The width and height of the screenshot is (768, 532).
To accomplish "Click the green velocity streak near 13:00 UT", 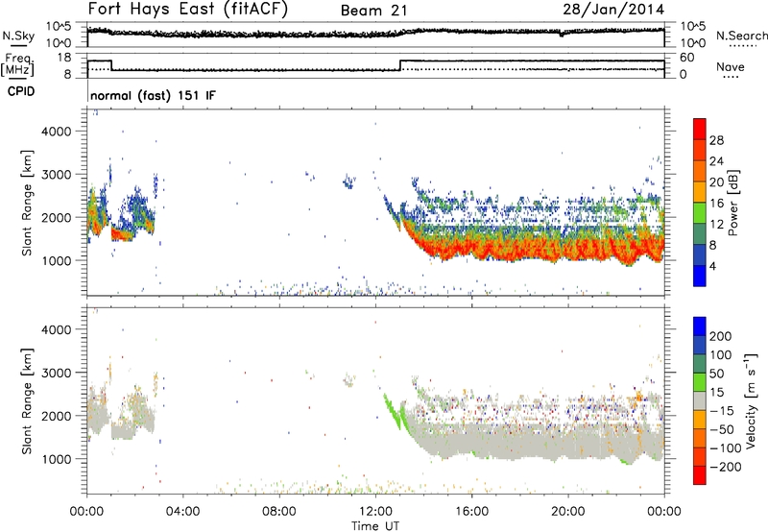I will click(394, 412).
